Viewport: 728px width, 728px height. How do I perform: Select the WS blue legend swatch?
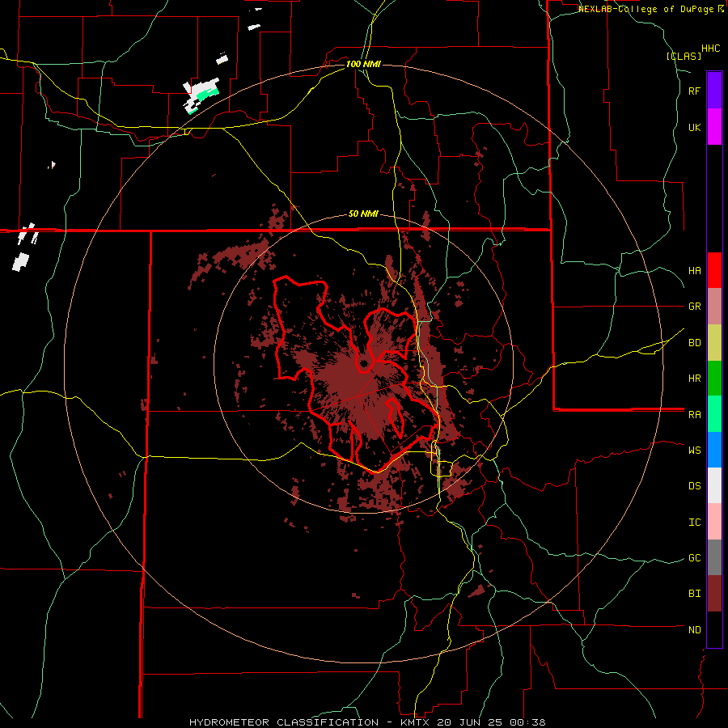click(x=714, y=450)
